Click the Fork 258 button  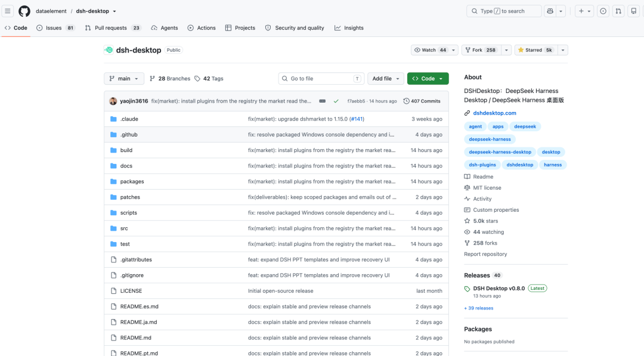tap(481, 50)
